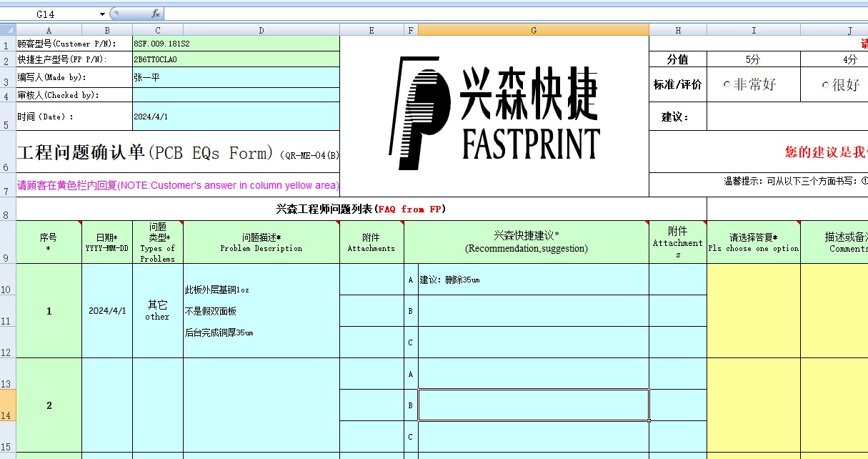The width and height of the screenshot is (868, 459).
Task: Open the Name Box dropdown arrow
Action: pos(103,14)
